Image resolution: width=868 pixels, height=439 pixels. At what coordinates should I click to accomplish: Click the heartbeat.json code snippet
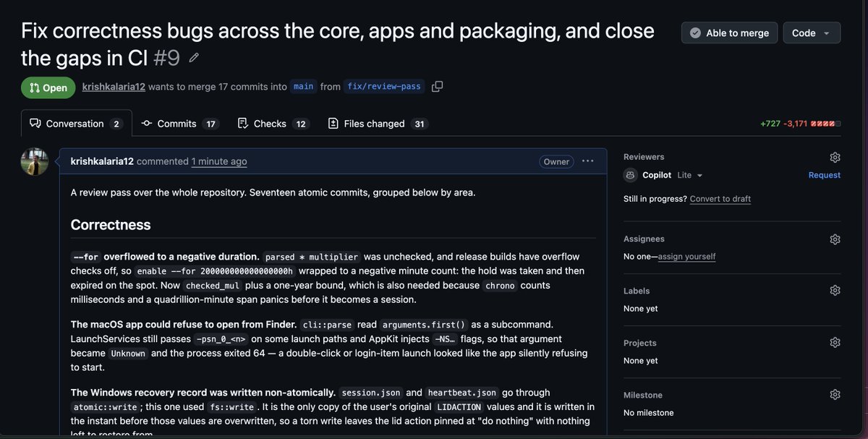pyautogui.click(x=462, y=393)
